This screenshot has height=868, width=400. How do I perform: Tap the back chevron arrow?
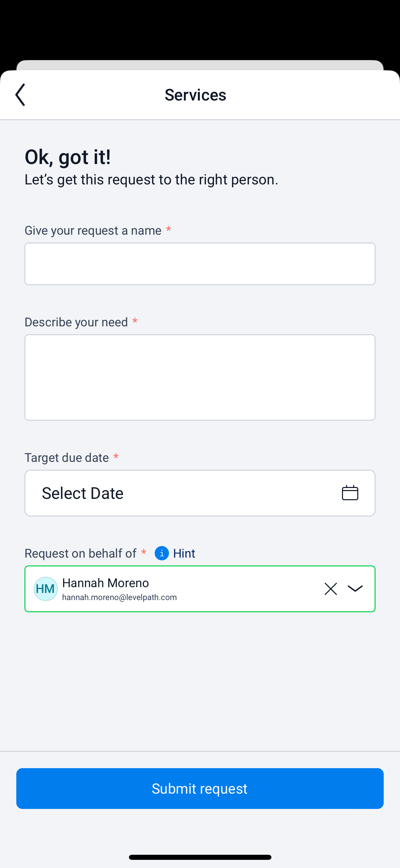pyautogui.click(x=20, y=95)
